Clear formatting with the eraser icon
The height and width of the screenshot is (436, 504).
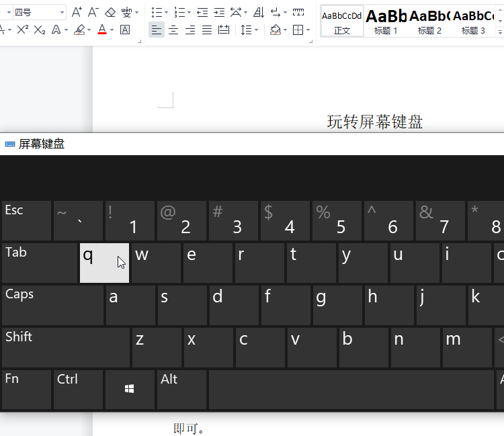coord(110,12)
